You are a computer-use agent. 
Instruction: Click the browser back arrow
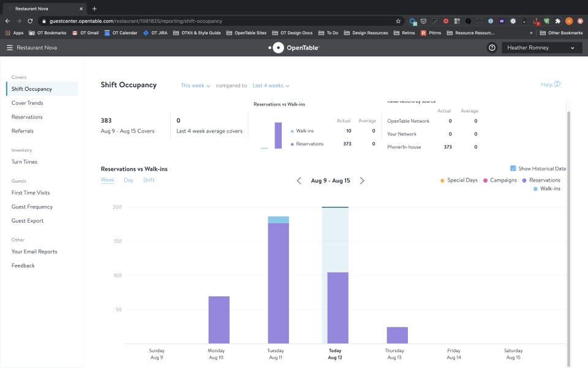[7, 20]
